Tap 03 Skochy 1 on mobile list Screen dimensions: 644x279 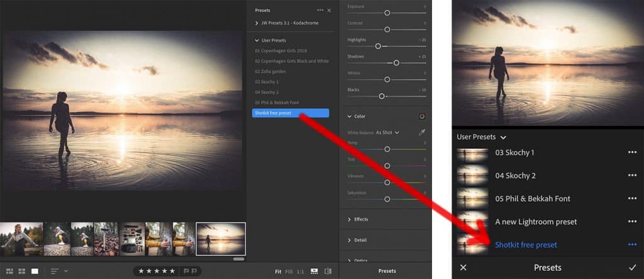[x=514, y=152]
